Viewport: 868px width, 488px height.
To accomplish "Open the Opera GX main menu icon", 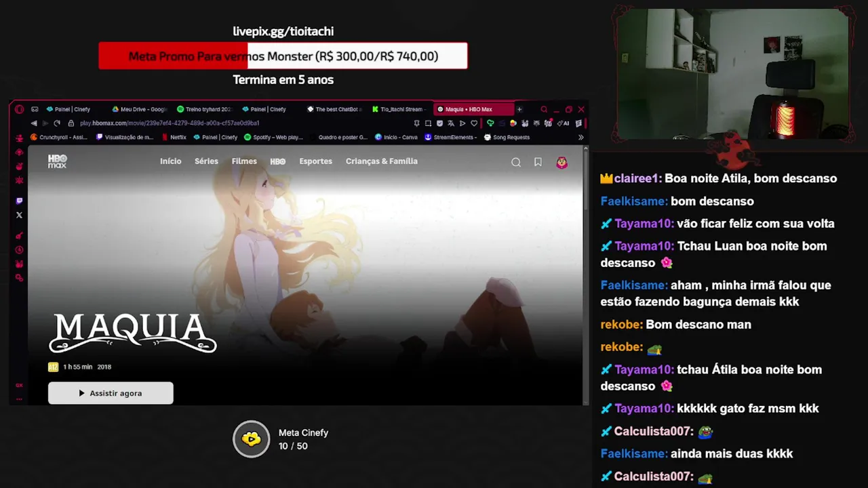I will click(19, 109).
